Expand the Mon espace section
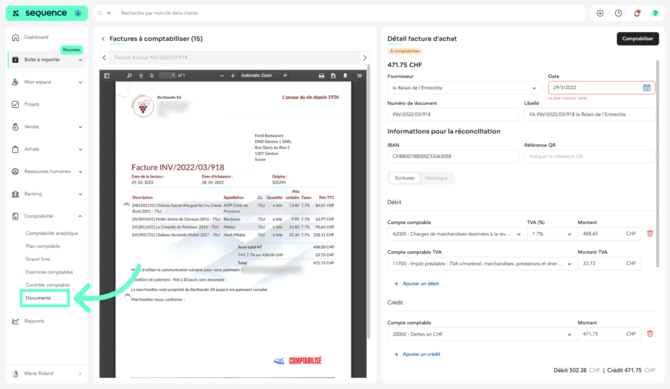The height and width of the screenshot is (389, 670). tap(80, 82)
